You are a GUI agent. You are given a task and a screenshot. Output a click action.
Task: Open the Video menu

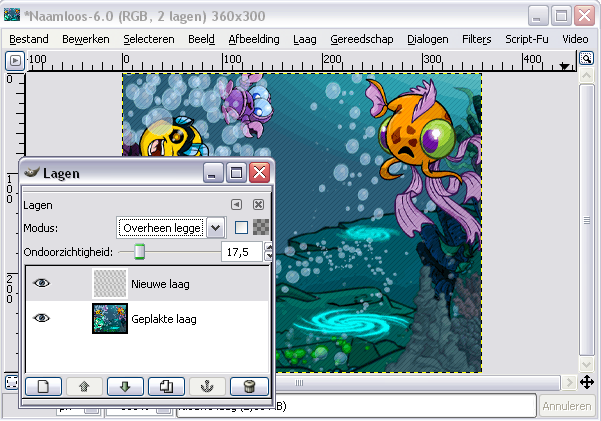[x=575, y=39]
